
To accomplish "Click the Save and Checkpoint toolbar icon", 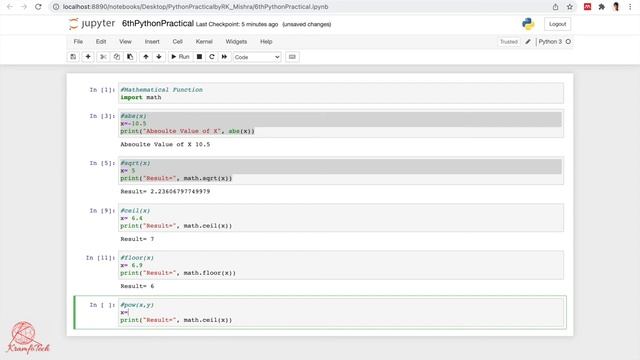I will click(x=73, y=57).
